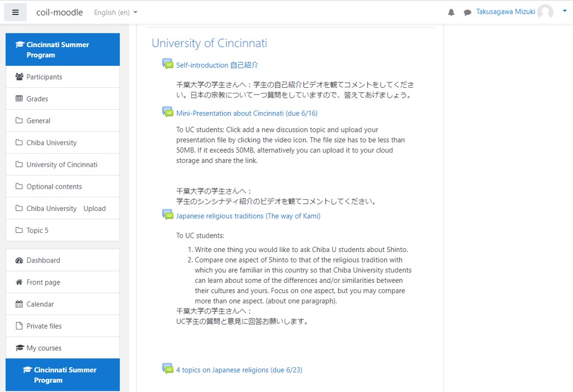Viewport: 573px width, 392px height.
Task: Toggle the hamburger side panel button
Action: [15, 13]
